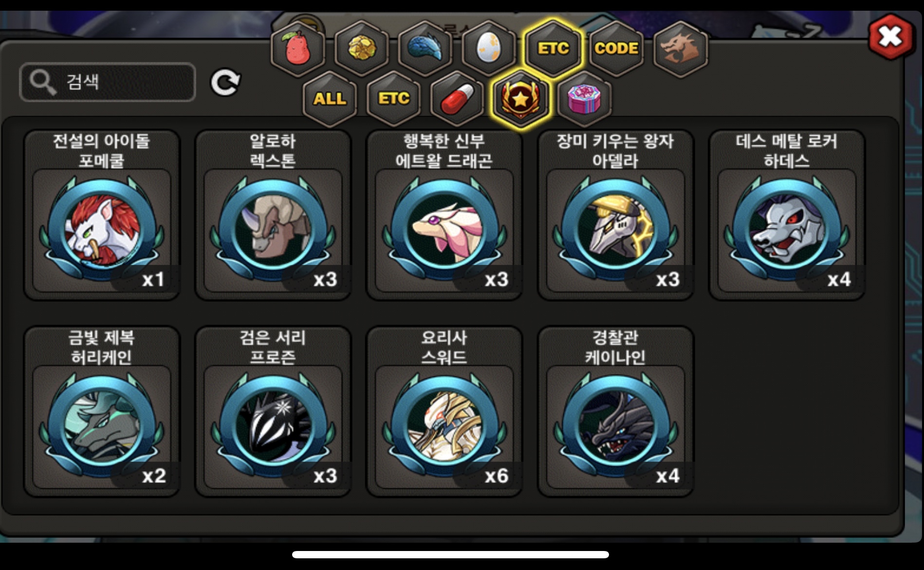Switch to the top-row ETC tab
The image size is (924, 570).
coord(553,49)
